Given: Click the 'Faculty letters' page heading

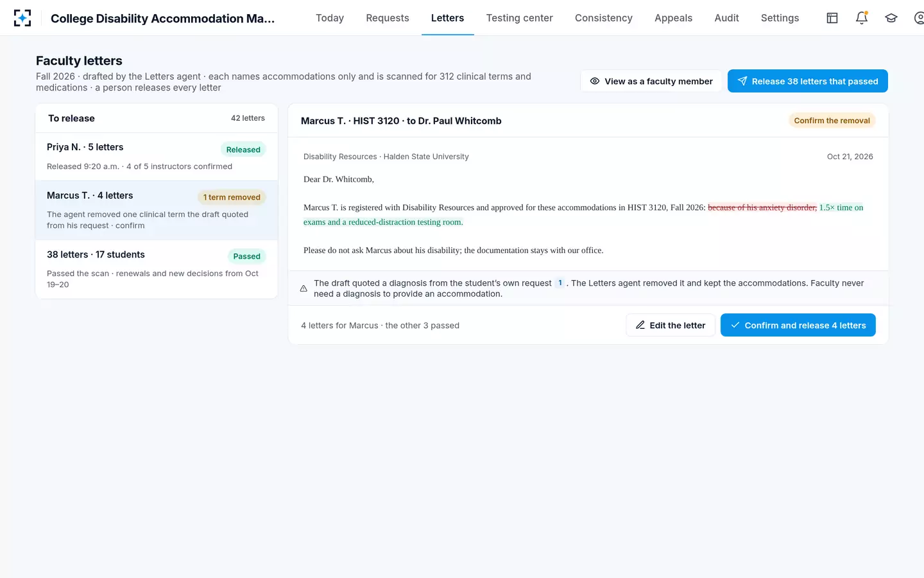Looking at the screenshot, I should coord(79,60).
